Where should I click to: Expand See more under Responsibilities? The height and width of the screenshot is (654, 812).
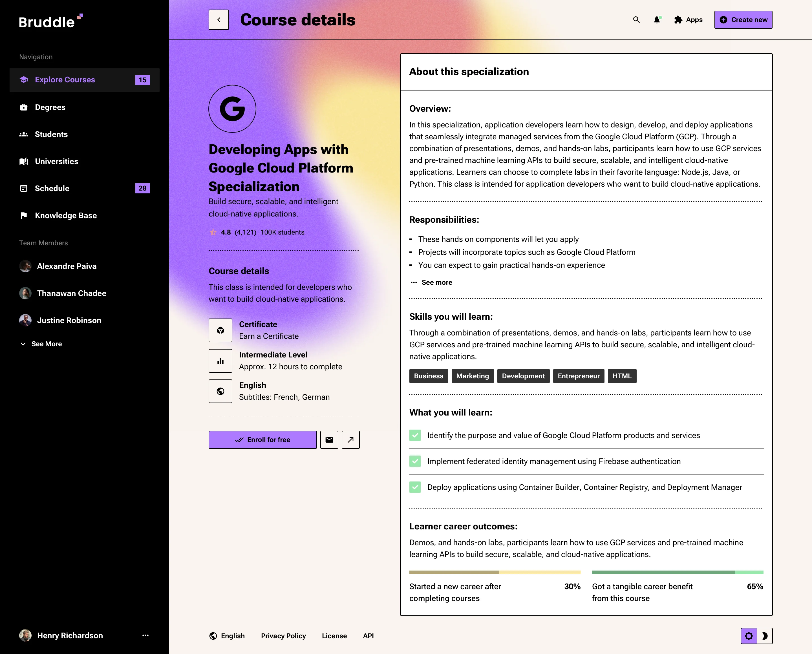[x=437, y=282]
